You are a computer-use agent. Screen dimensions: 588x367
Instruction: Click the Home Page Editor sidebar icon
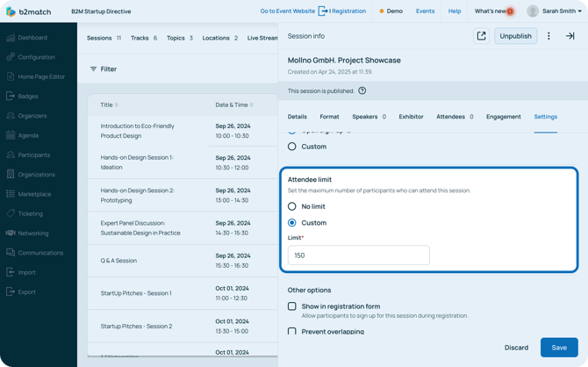[11, 76]
